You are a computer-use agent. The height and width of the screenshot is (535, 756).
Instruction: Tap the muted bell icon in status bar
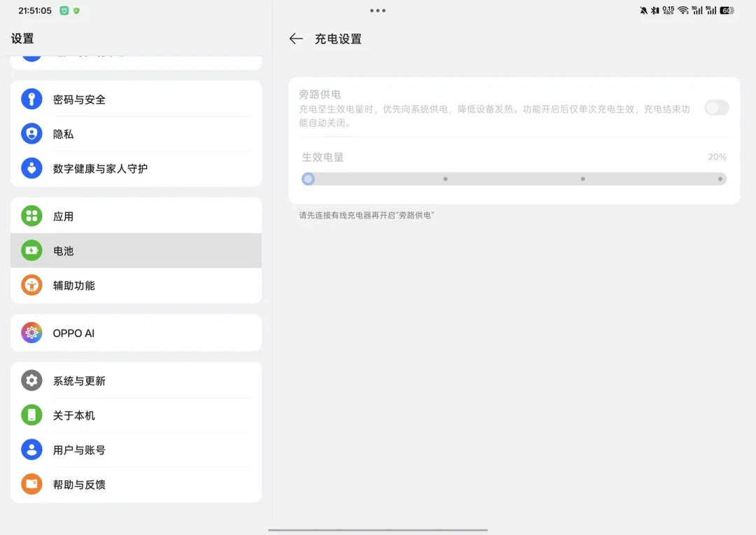point(644,10)
